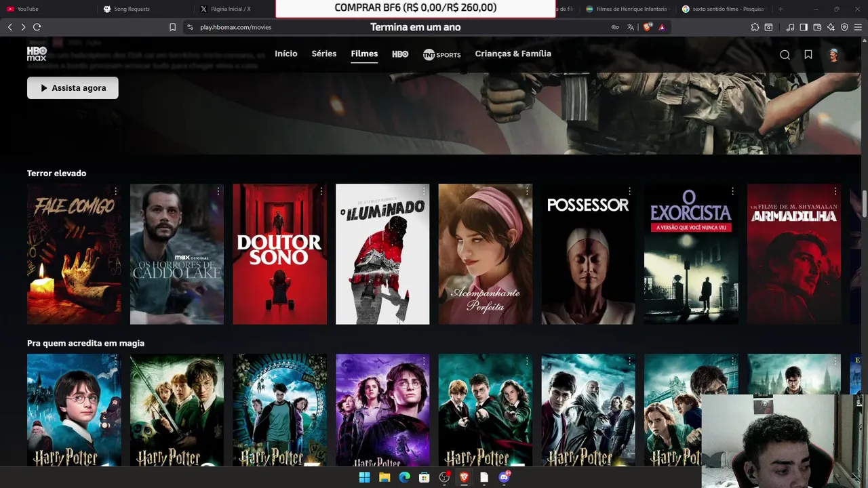Open Brave Rewards triangle icon
The height and width of the screenshot is (488, 868).
[x=662, y=27]
